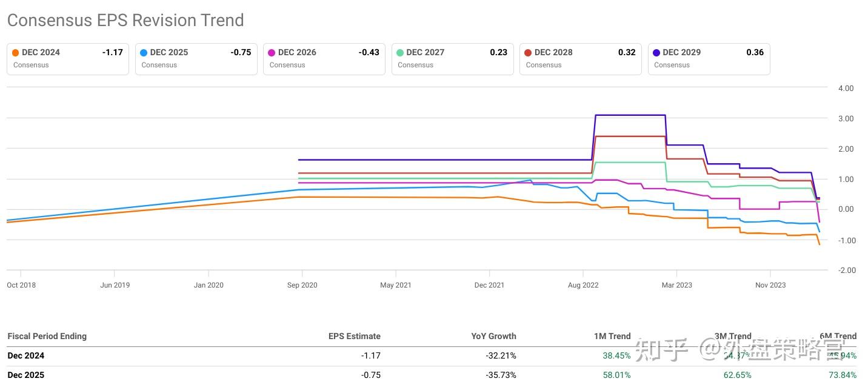Sort by EPS Estimate column header

pyautogui.click(x=354, y=336)
